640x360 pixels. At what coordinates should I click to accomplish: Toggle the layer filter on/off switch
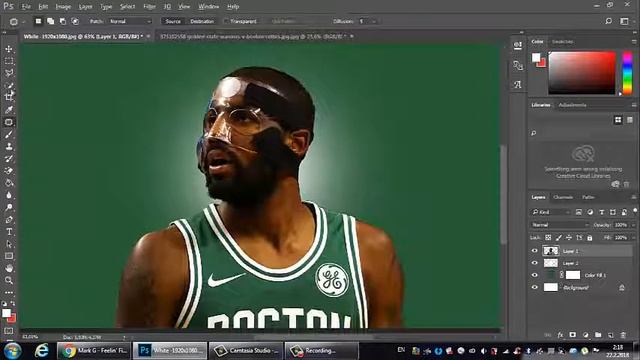[x=635, y=211]
